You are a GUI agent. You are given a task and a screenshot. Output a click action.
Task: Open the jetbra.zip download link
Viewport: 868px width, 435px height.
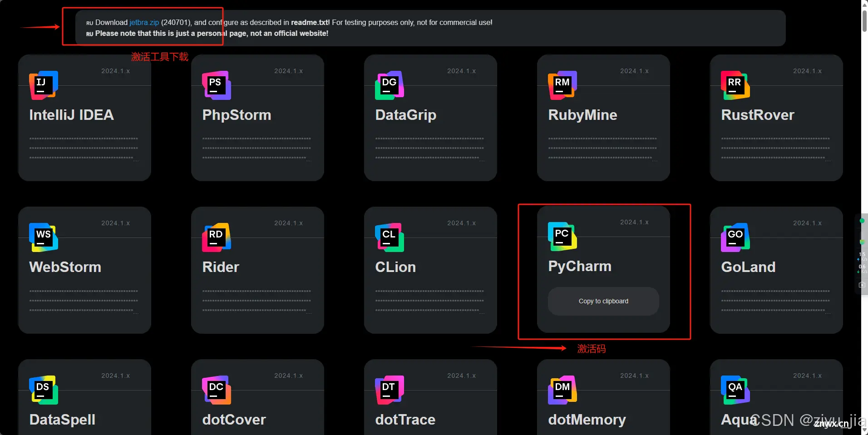144,22
